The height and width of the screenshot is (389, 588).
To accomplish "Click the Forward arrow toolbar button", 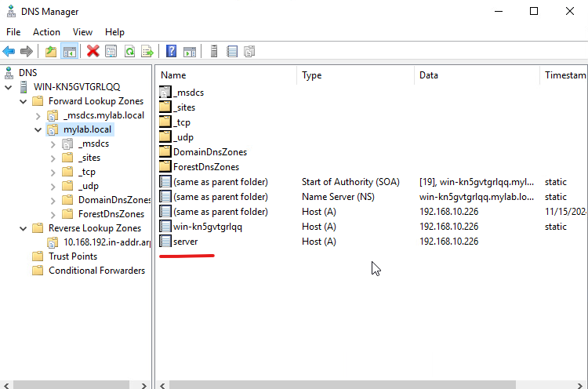I will [x=26, y=52].
